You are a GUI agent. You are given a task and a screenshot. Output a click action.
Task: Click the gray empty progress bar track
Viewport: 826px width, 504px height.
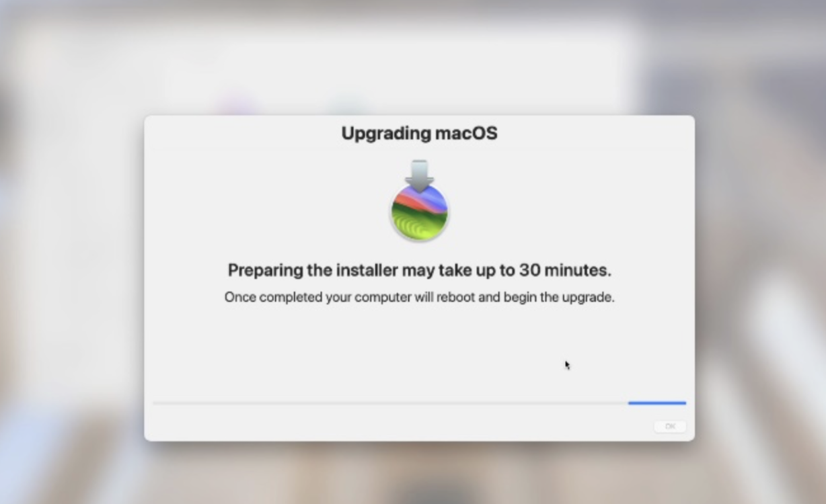coord(390,403)
